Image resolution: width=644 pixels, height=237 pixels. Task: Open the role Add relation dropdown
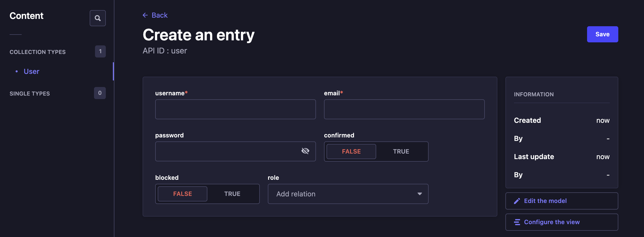tap(328, 194)
